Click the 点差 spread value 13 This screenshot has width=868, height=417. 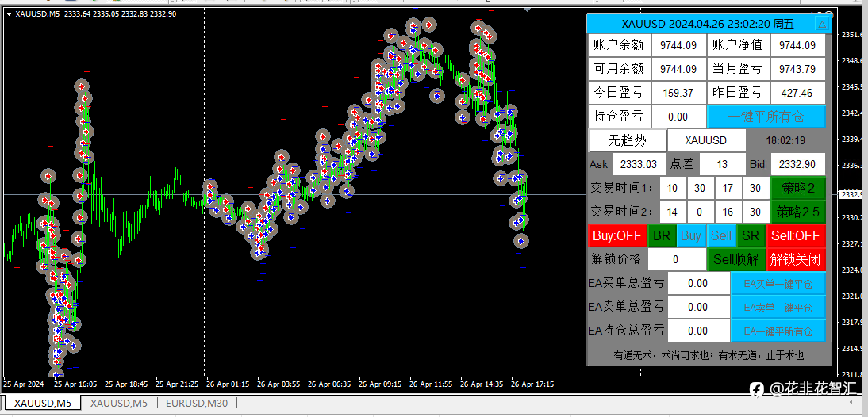tap(723, 164)
